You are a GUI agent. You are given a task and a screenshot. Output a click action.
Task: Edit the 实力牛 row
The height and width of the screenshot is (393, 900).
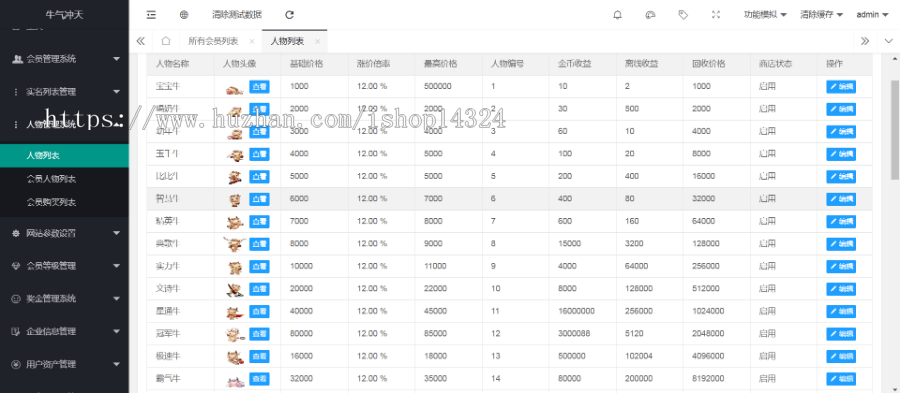click(x=841, y=266)
